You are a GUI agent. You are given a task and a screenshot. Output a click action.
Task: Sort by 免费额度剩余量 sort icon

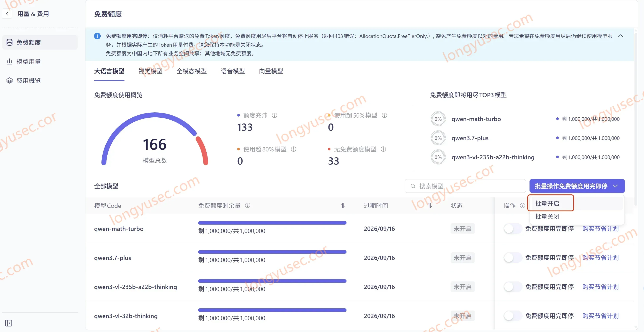343,206
